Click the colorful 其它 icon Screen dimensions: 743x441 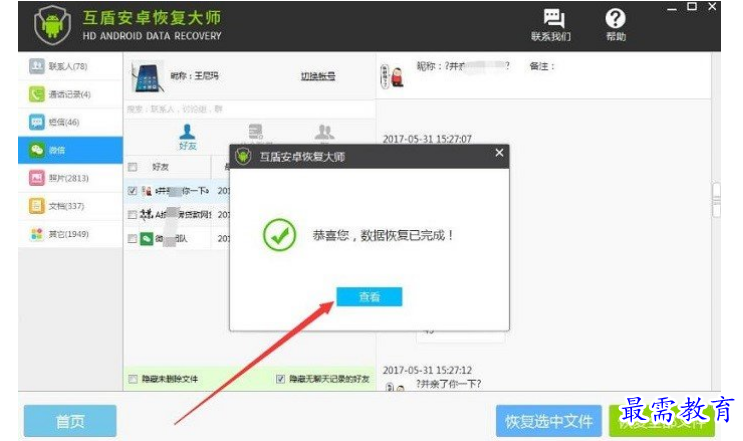[x=36, y=234]
